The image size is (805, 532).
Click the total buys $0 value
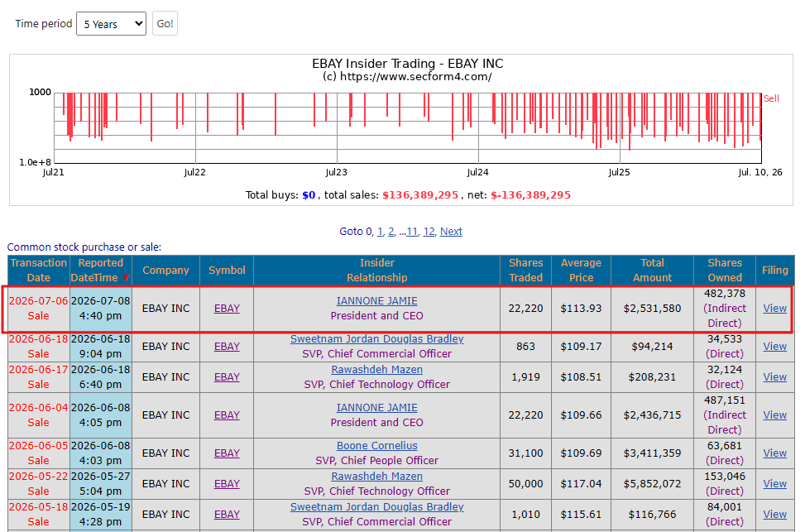309,195
